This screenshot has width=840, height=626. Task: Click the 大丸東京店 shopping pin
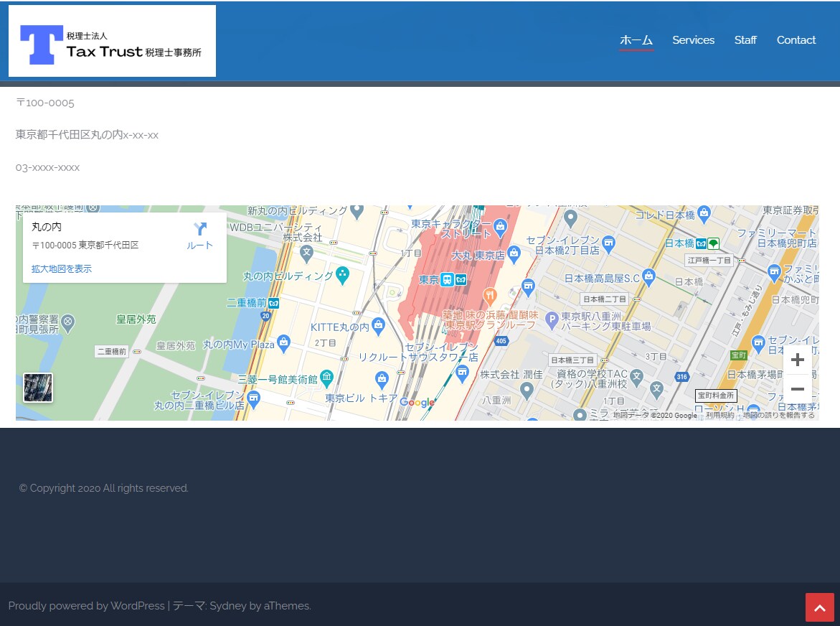pyautogui.click(x=514, y=253)
